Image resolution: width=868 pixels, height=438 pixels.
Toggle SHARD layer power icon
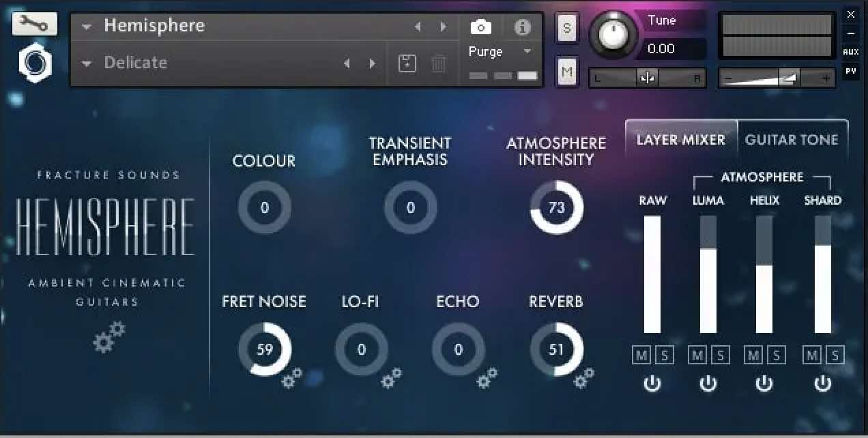(x=823, y=383)
